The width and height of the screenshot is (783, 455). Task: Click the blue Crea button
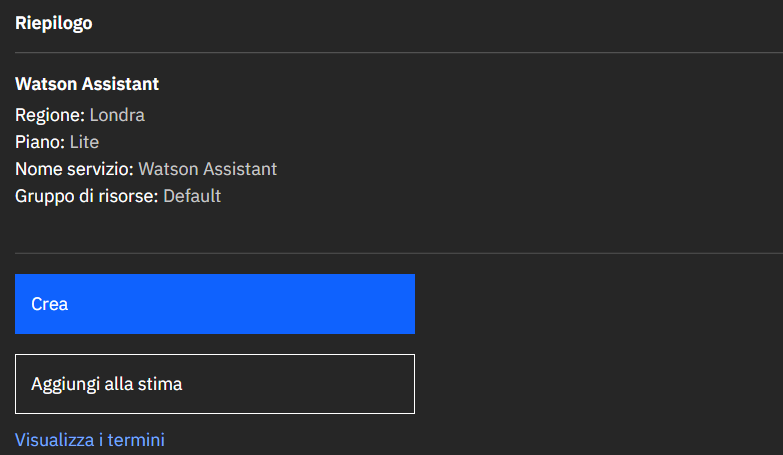pos(215,304)
